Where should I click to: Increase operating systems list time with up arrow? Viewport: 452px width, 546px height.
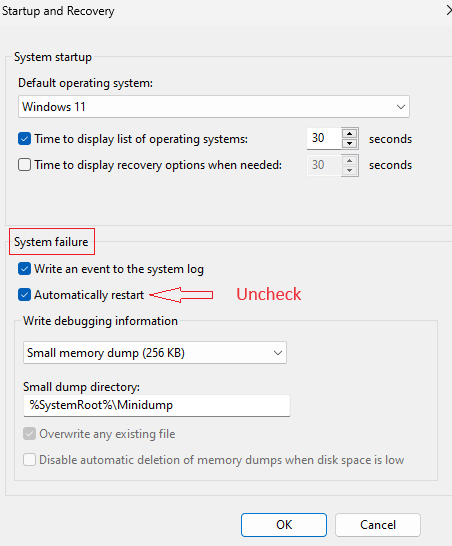[x=350, y=134]
